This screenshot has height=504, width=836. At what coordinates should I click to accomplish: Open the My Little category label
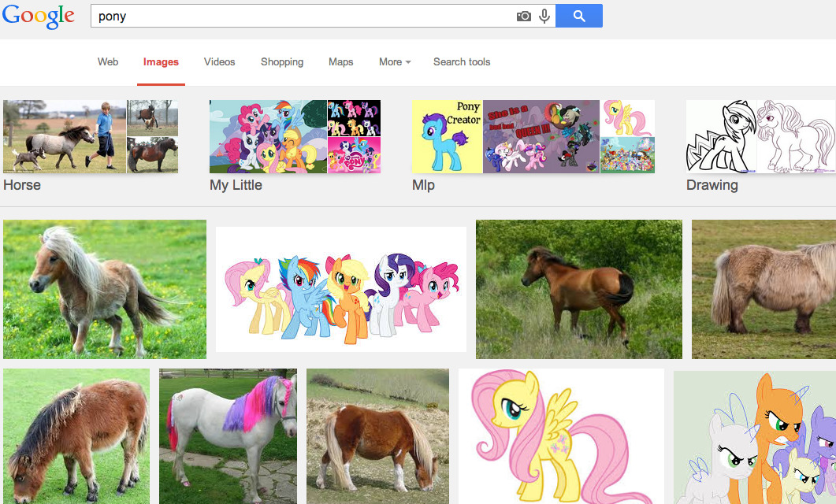[x=236, y=185]
